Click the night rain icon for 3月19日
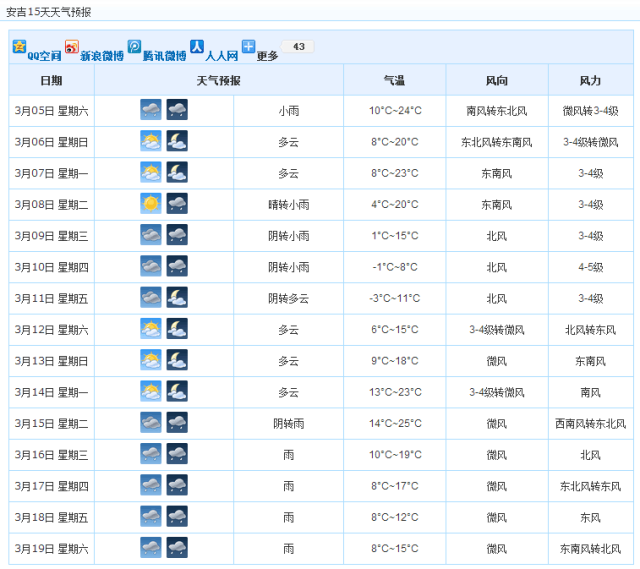This screenshot has width=640, height=569. coord(177,548)
